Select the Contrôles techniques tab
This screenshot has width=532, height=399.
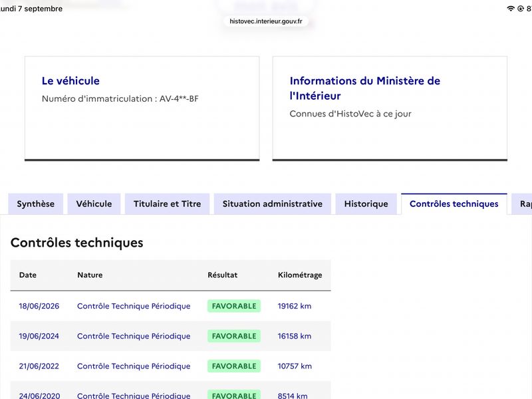pyautogui.click(x=454, y=204)
